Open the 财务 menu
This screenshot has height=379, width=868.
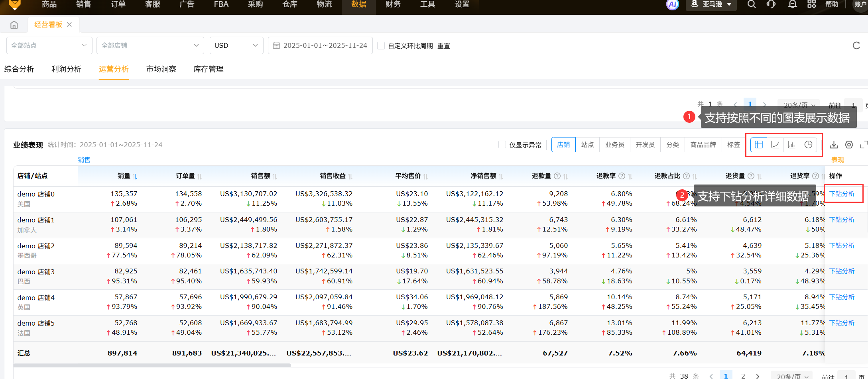[x=393, y=4]
